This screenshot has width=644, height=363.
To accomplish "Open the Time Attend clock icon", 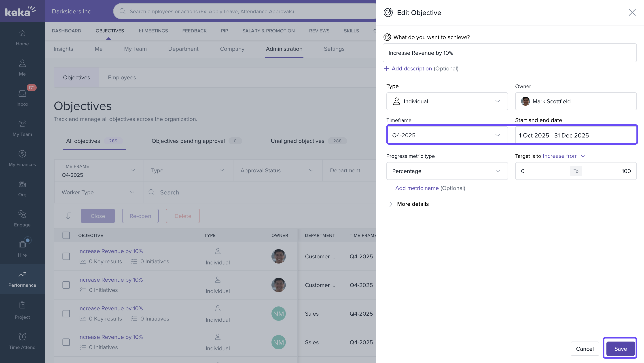I will [22, 337].
